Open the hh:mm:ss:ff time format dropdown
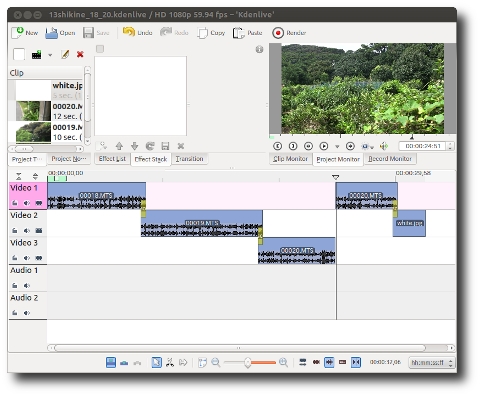The height and width of the screenshot is (396, 480). 432,362
